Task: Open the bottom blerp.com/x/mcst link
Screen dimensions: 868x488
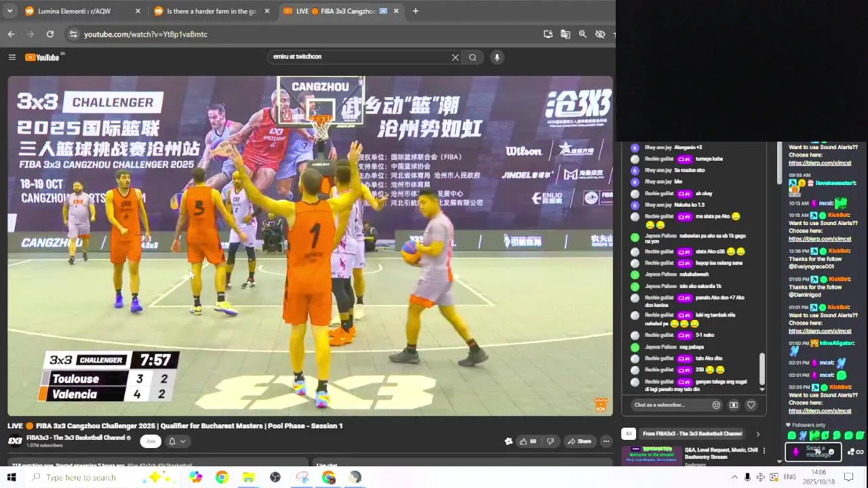Action: pos(820,411)
